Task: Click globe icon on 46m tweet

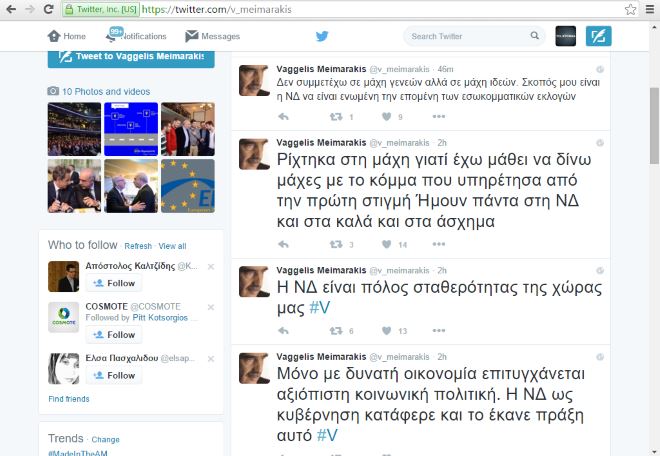Action: coord(600,69)
